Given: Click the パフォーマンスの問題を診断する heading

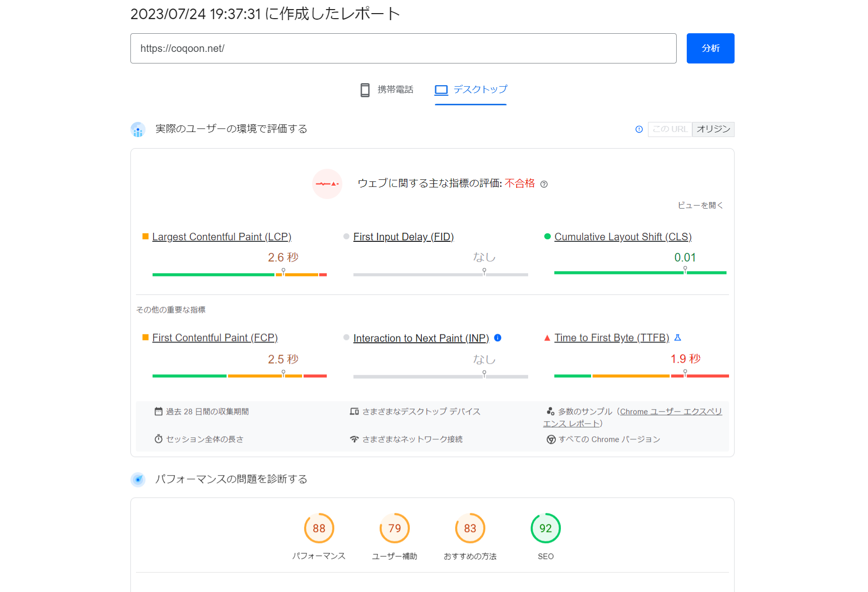Looking at the screenshot, I should pos(231,479).
